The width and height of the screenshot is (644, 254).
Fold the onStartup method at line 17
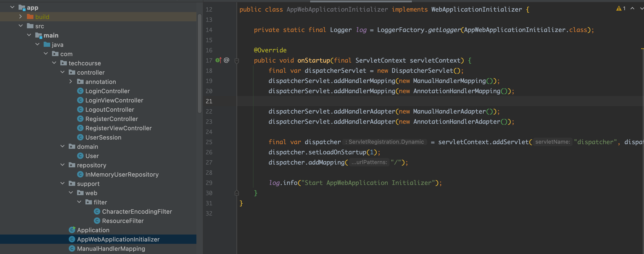pos(237,60)
